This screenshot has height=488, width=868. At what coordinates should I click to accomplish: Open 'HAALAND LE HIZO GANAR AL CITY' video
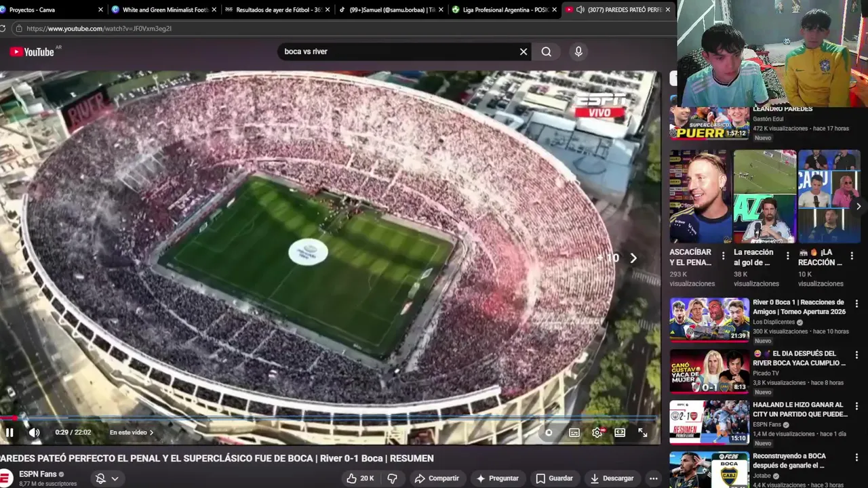pyautogui.click(x=800, y=409)
